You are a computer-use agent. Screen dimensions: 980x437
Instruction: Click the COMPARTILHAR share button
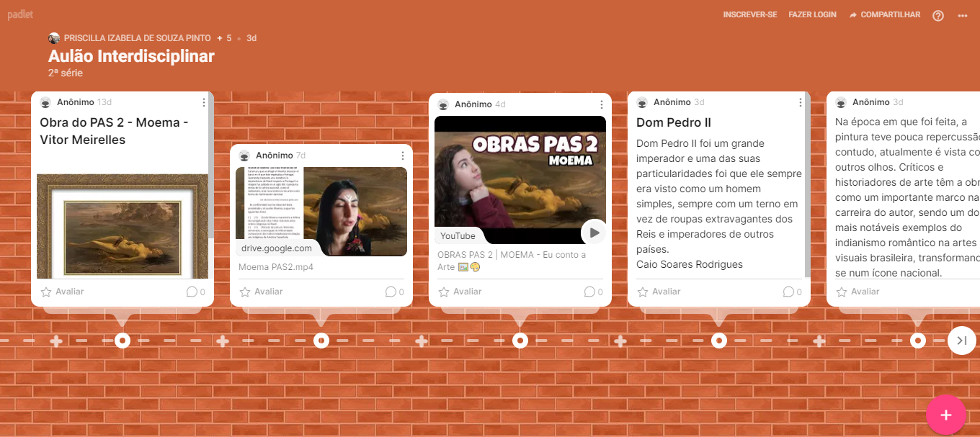885,15
